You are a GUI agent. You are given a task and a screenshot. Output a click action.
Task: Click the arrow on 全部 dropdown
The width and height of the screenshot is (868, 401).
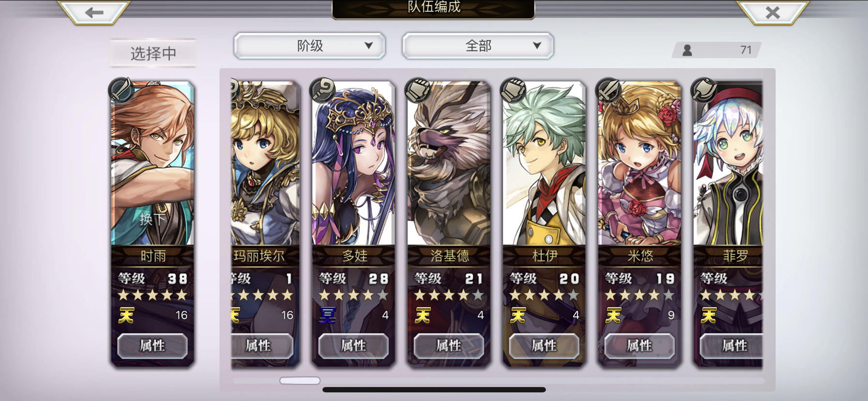tap(536, 46)
